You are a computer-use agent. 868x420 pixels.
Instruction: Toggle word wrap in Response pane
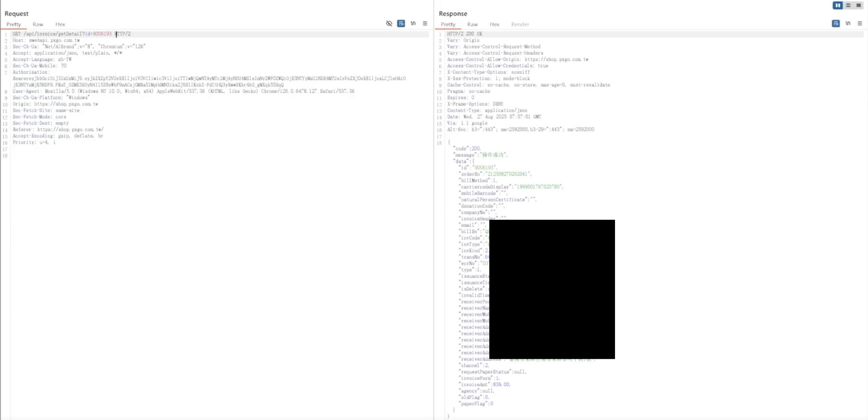coord(836,23)
